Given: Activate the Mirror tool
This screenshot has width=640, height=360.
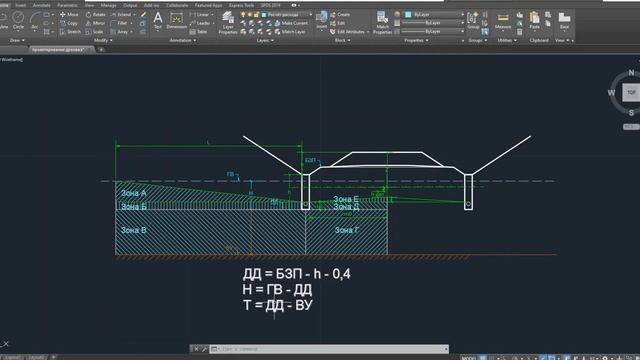Looking at the screenshot, I should click(x=95, y=23).
